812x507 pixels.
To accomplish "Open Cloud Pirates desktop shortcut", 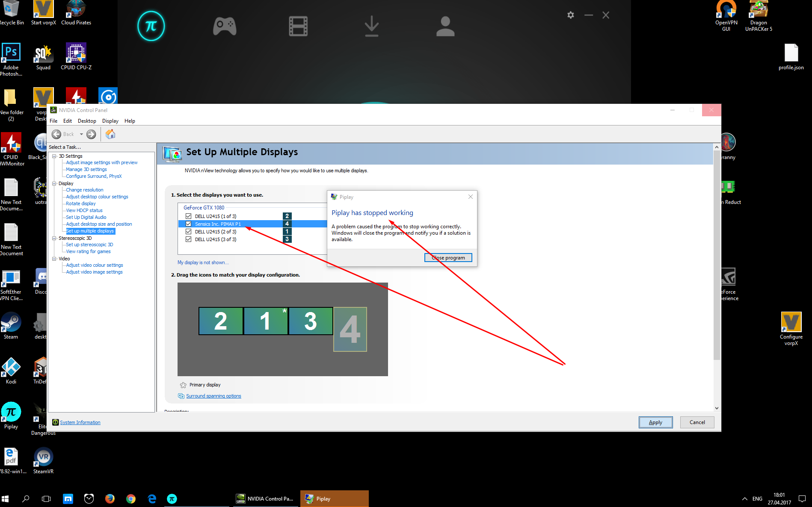I will pos(76,13).
